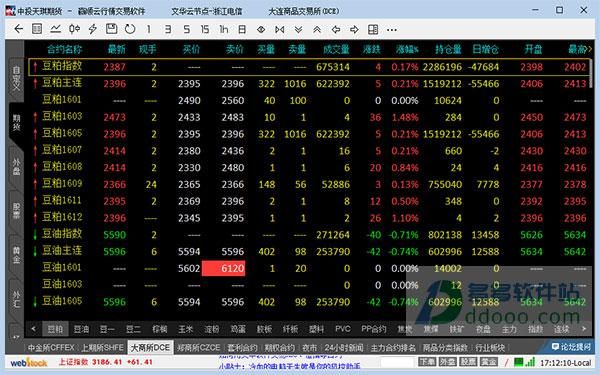Screen dimensions: 600x375
Task: Switch to the 上期所SHFE tab
Action: tap(102, 348)
